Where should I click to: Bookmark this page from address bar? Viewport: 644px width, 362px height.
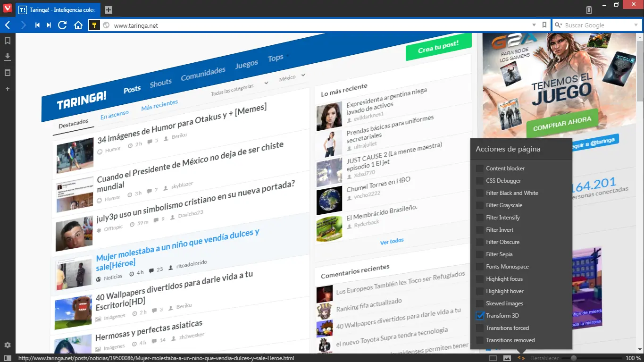pos(544,25)
